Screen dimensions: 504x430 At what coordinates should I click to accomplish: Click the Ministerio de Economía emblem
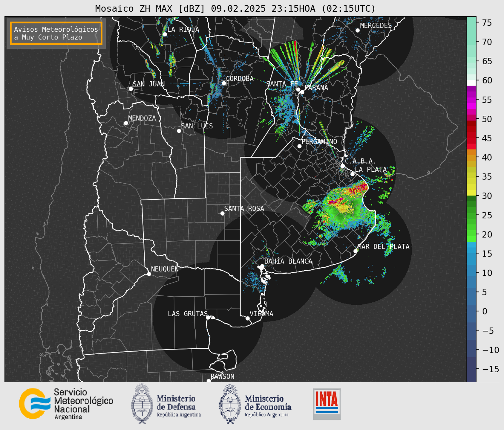(x=229, y=404)
